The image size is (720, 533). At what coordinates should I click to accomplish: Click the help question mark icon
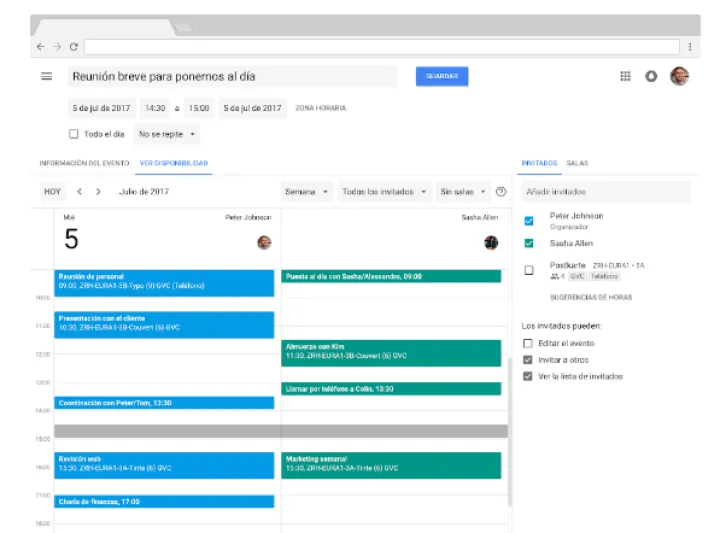point(501,191)
